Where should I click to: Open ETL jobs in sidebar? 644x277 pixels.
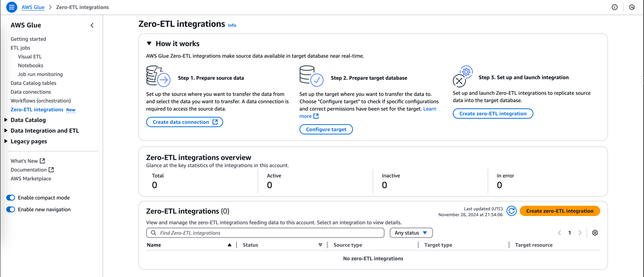pyautogui.click(x=20, y=48)
